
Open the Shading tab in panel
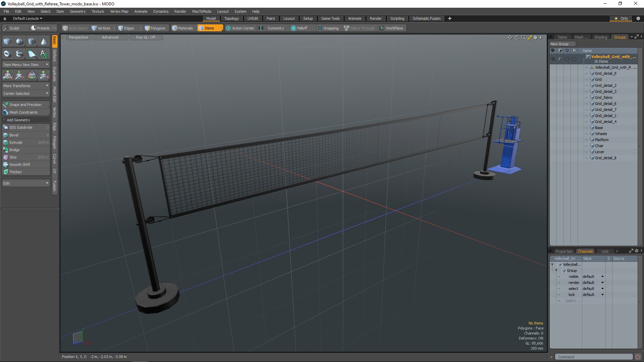pos(601,37)
